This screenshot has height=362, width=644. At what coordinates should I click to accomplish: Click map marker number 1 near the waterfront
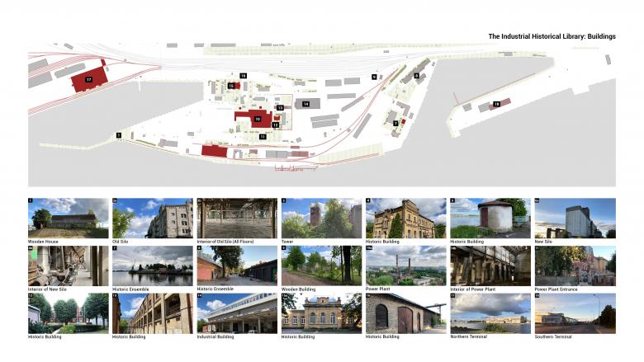tap(119, 134)
